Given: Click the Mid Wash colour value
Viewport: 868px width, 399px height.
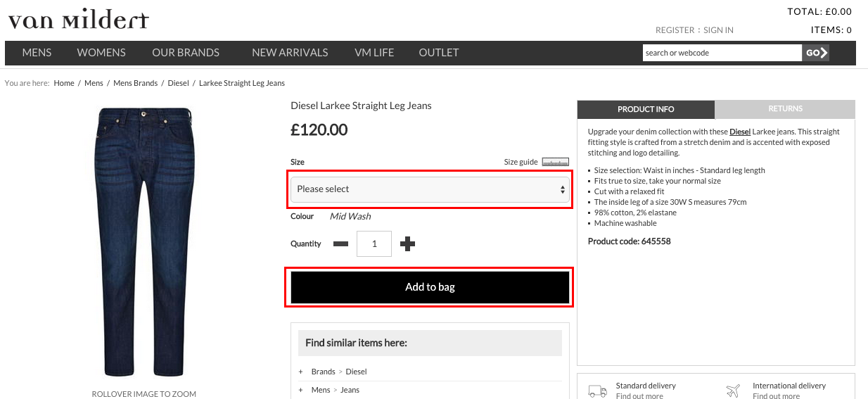Looking at the screenshot, I should tap(350, 216).
